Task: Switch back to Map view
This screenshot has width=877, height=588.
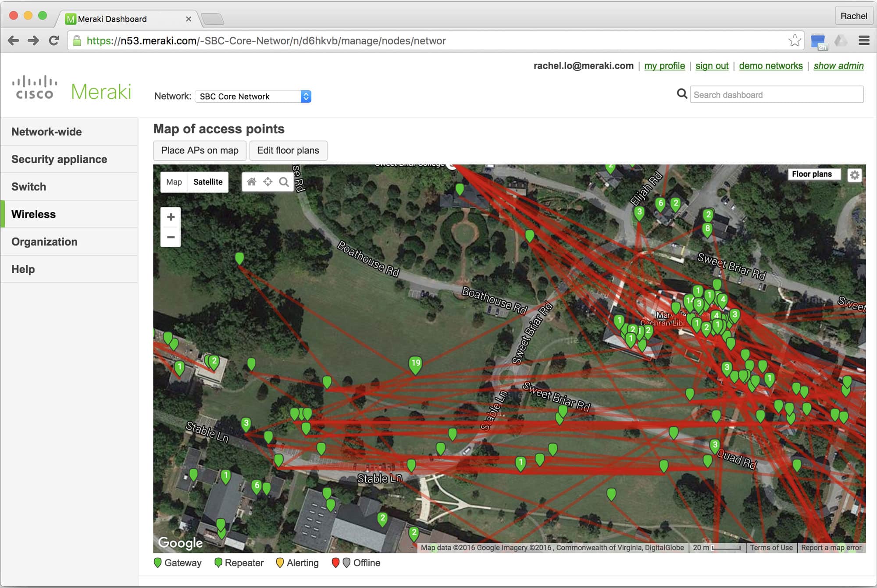Action: click(174, 182)
